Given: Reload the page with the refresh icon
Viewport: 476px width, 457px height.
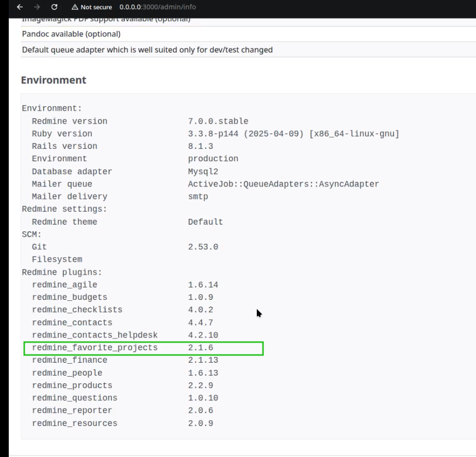Looking at the screenshot, I should pos(54,7).
